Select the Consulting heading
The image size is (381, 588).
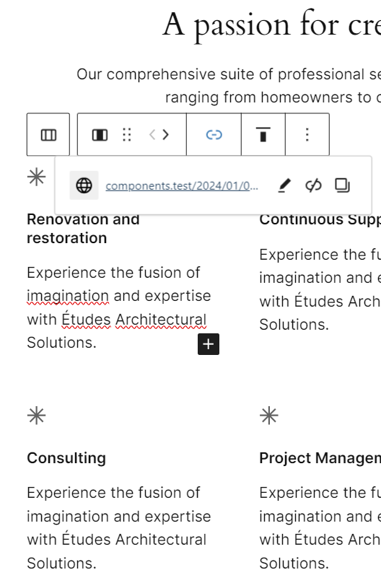66,458
